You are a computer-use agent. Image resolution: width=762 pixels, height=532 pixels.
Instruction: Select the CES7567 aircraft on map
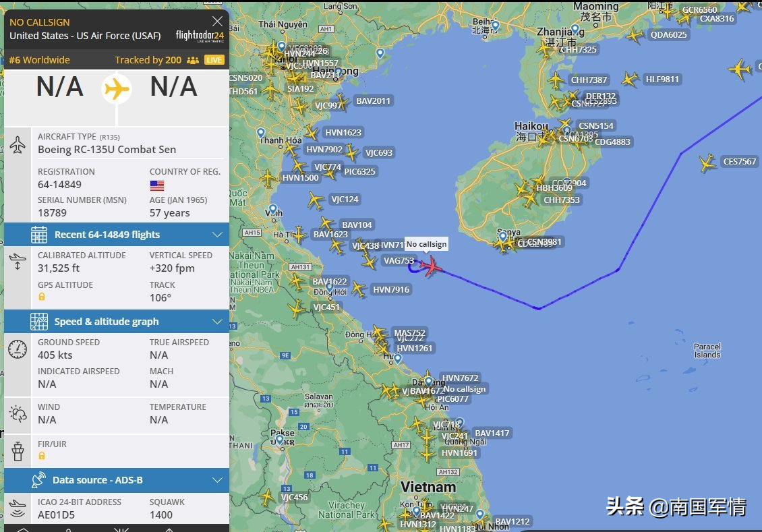click(707, 162)
